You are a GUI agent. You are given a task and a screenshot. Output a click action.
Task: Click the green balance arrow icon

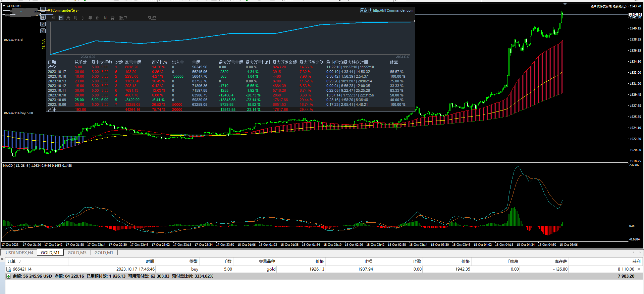(x=8, y=276)
